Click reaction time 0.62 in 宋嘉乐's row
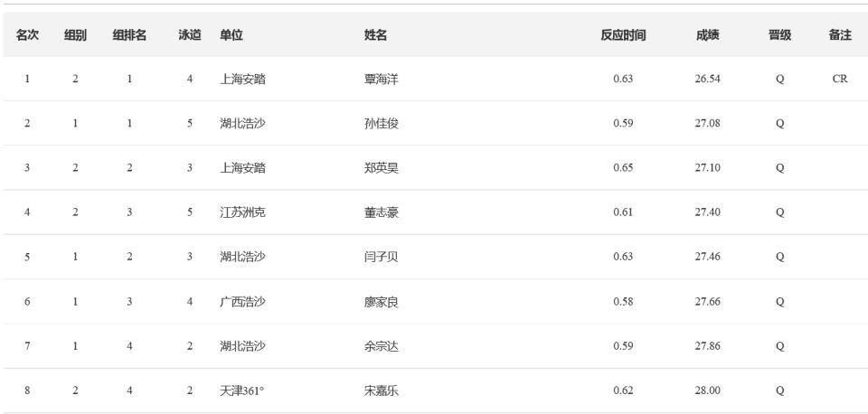Image resolution: width=868 pixels, height=414 pixels. (x=623, y=390)
